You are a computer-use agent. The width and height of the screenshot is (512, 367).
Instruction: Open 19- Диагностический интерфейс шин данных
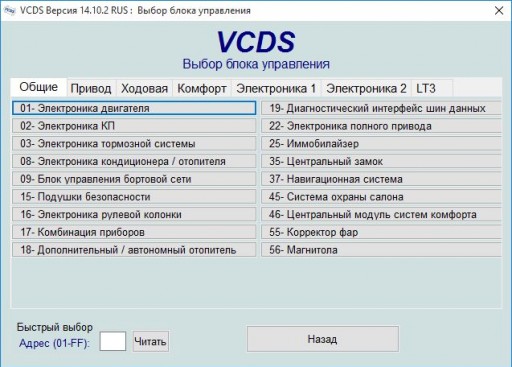pyautogui.click(x=381, y=108)
